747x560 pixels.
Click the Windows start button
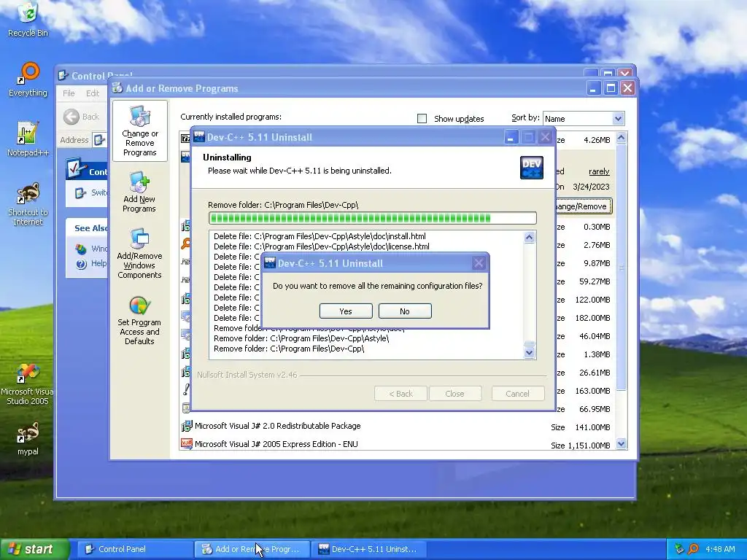pyautogui.click(x=34, y=549)
